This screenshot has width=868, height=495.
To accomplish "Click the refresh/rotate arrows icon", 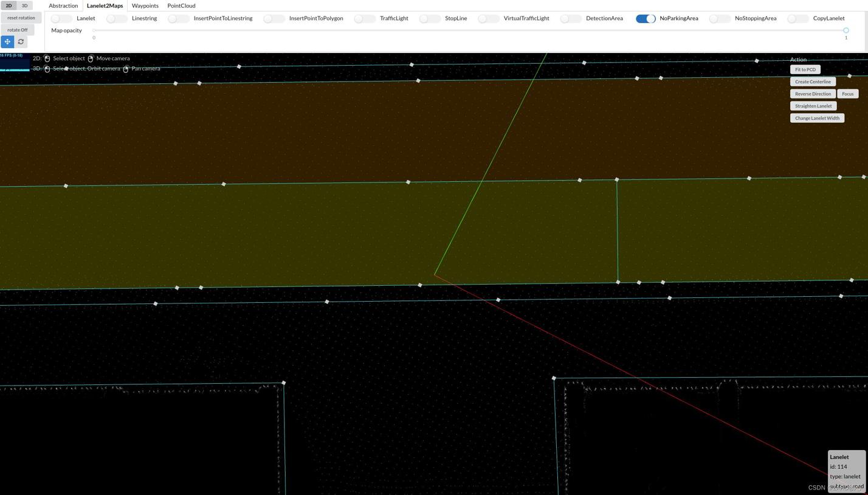I will pos(21,42).
